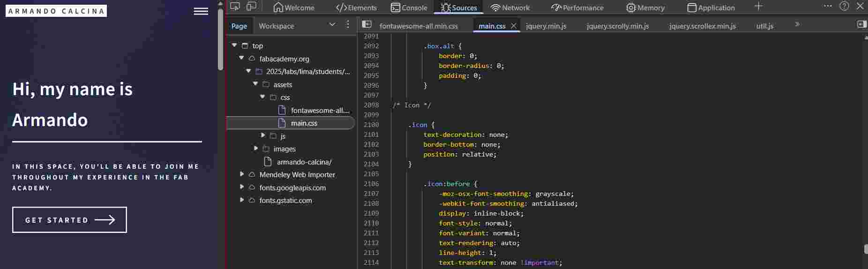Click the GET STARTED button
Screen dimensions: 868x269
69,220
